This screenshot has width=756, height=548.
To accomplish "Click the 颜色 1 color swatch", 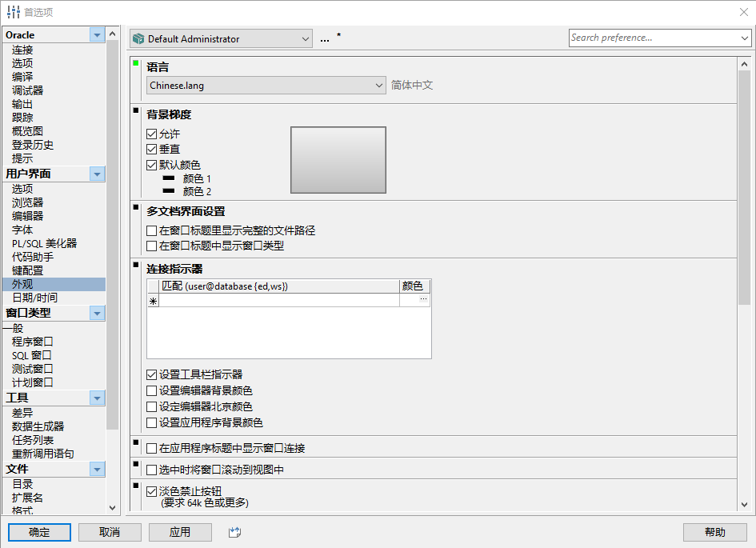I will pyautogui.click(x=169, y=178).
